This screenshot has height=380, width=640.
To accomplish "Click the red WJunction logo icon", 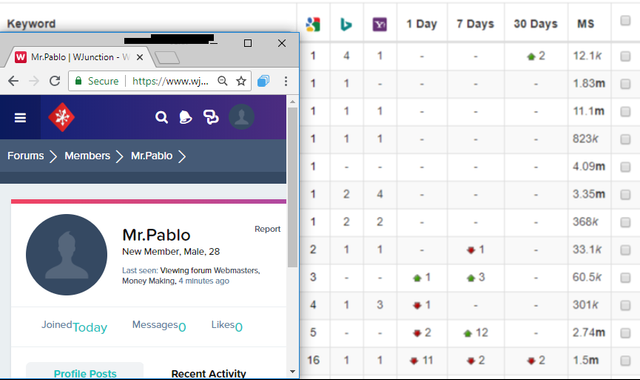I will pyautogui.click(x=61, y=118).
